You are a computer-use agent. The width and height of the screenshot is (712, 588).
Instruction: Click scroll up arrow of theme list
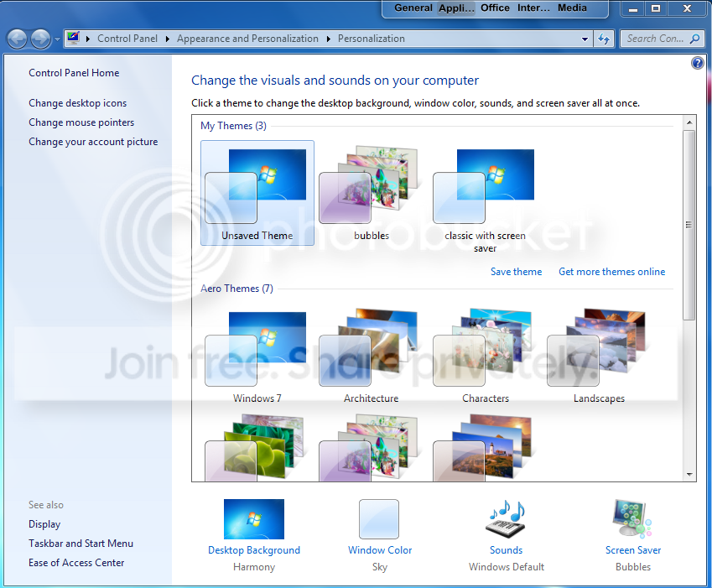[x=689, y=122]
